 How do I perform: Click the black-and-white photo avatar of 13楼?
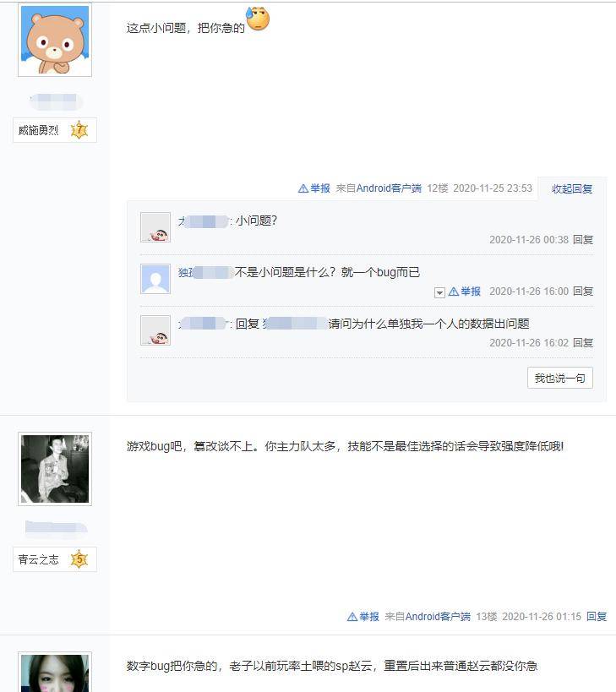coord(55,469)
